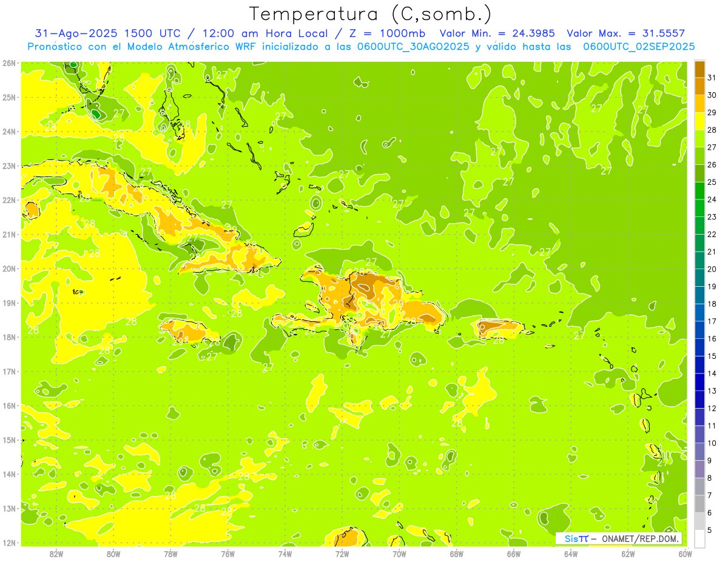Pick the lime swatch between 27 and 28

click(x=699, y=138)
